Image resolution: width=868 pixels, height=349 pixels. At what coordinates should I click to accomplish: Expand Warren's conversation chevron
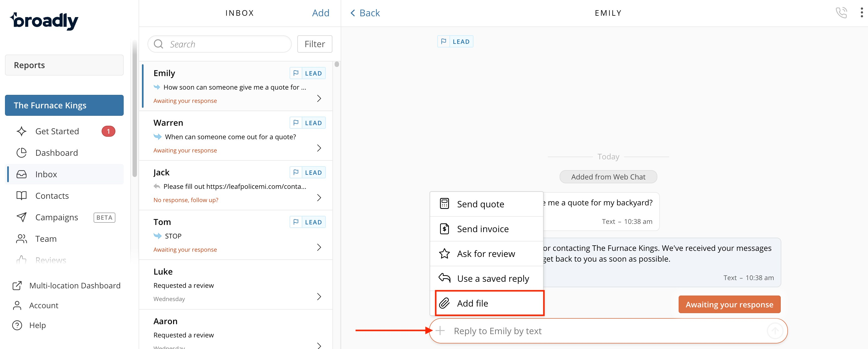pos(319,148)
